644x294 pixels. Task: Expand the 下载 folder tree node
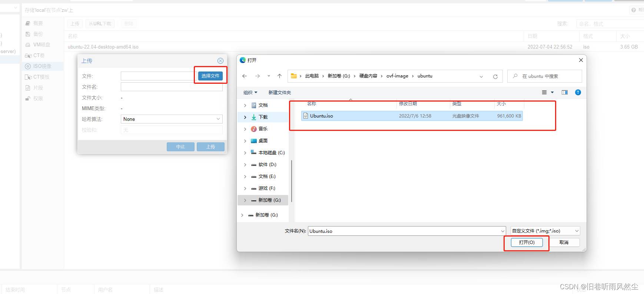coord(245,117)
